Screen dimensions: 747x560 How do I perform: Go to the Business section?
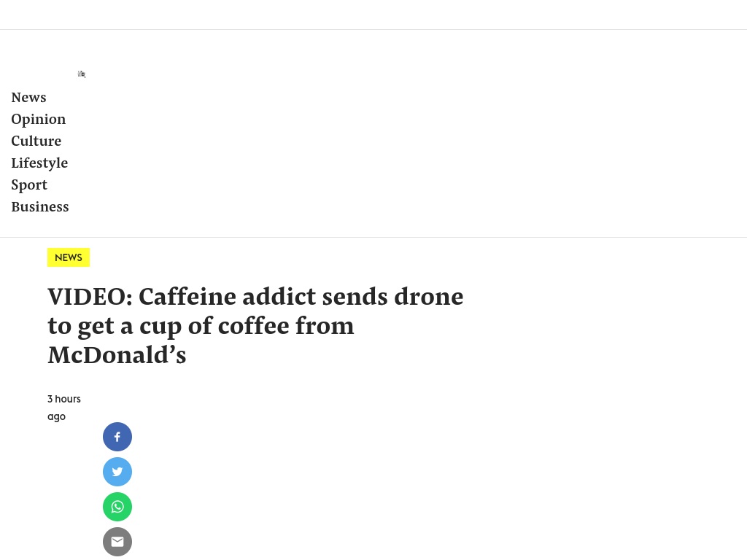[40, 206]
